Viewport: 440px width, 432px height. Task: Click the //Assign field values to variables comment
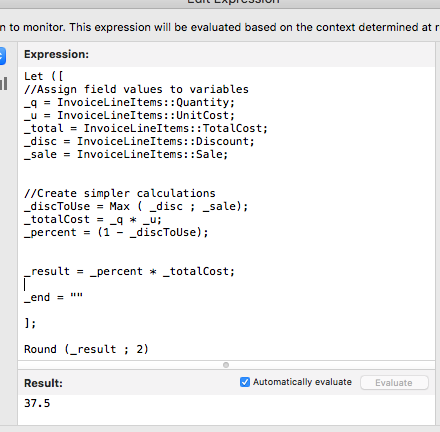tap(136, 89)
